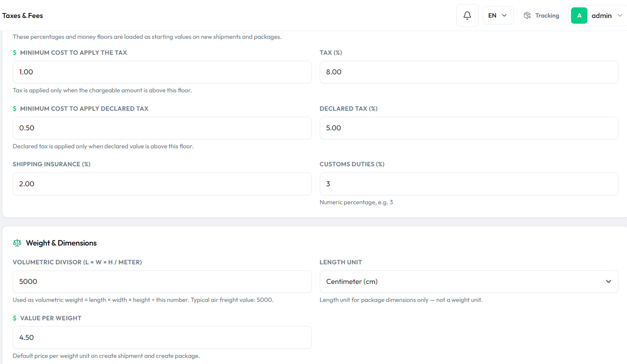Viewport: 627px width, 364px height.
Task: Click the "Default price per weight unit" hint
Action: (x=106, y=356)
